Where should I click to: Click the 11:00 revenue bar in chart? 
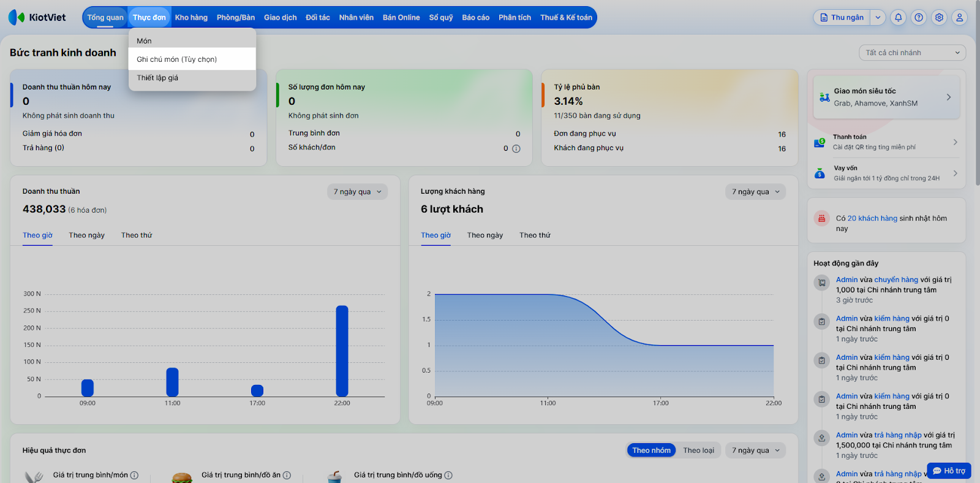(x=173, y=382)
